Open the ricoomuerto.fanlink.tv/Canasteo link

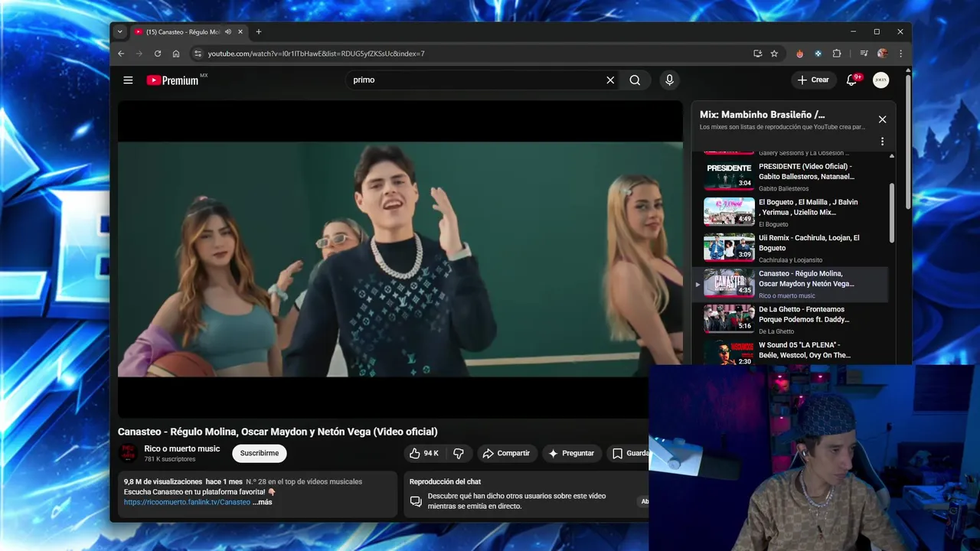pyautogui.click(x=187, y=502)
